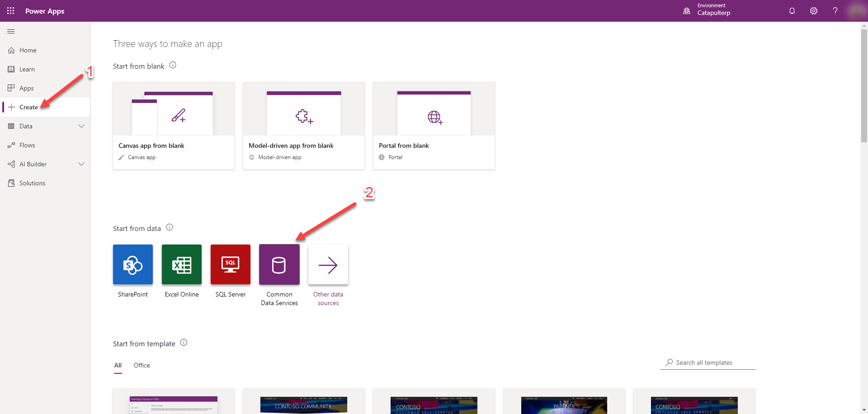Open the Contoso Customer Self-Service template thumbnail

click(x=434, y=405)
